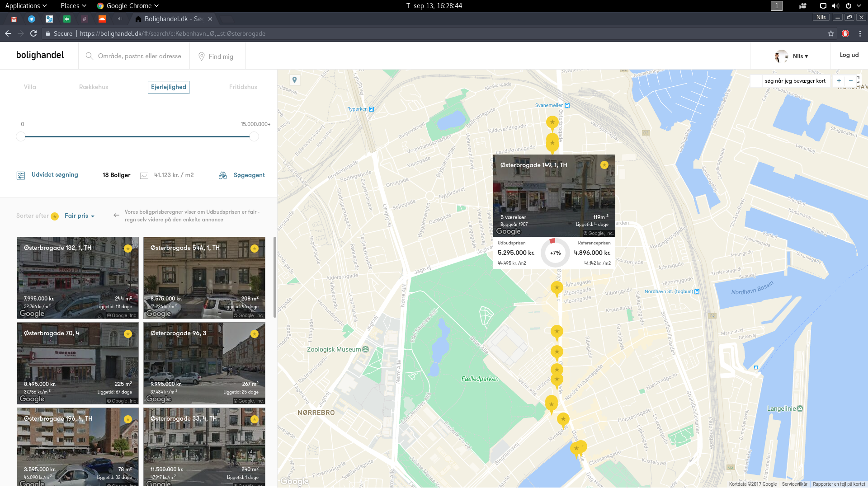Toggle fullscreen map view
868x488 pixels.
[859, 80]
